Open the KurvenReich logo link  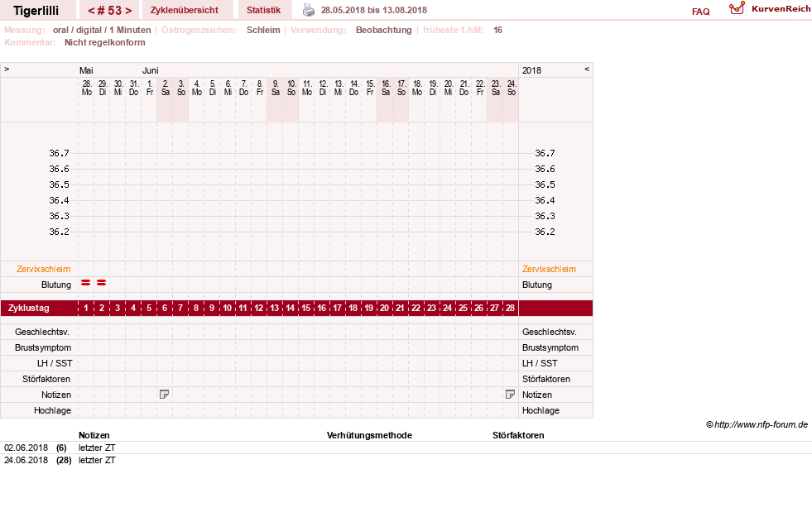point(770,9)
